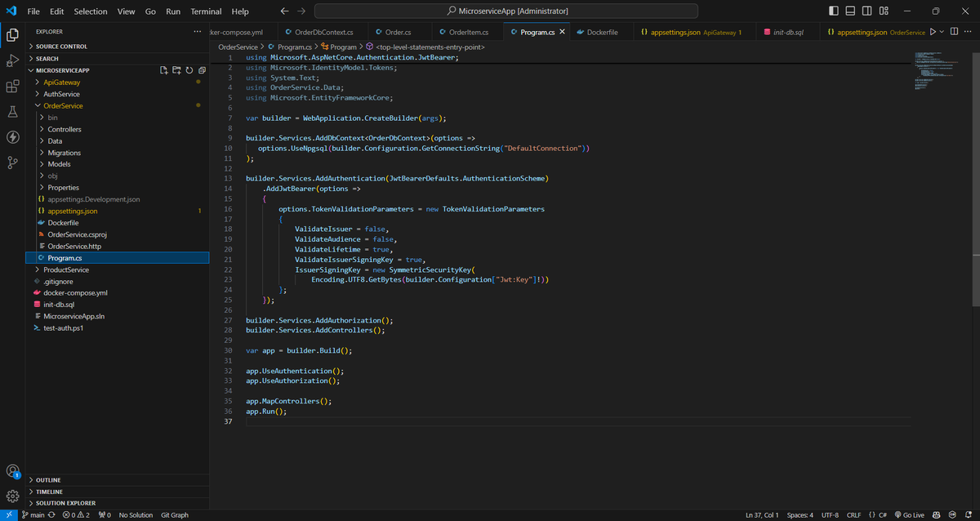The width and height of the screenshot is (980, 521).
Task: Collapse the MICROSERVICEAPP root section
Action: coord(62,70)
